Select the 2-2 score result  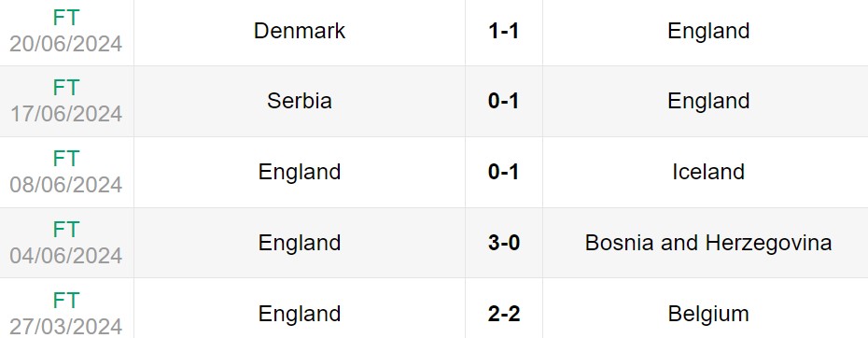coord(504,314)
